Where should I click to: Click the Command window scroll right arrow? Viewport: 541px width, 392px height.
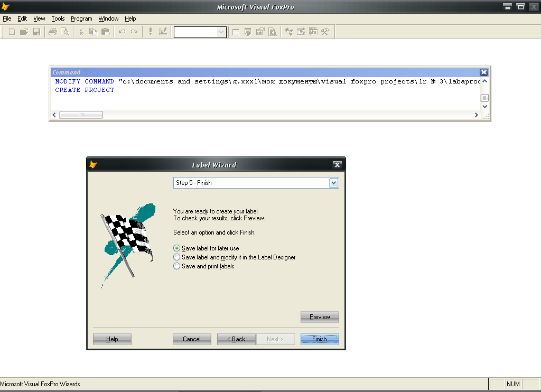[476, 115]
